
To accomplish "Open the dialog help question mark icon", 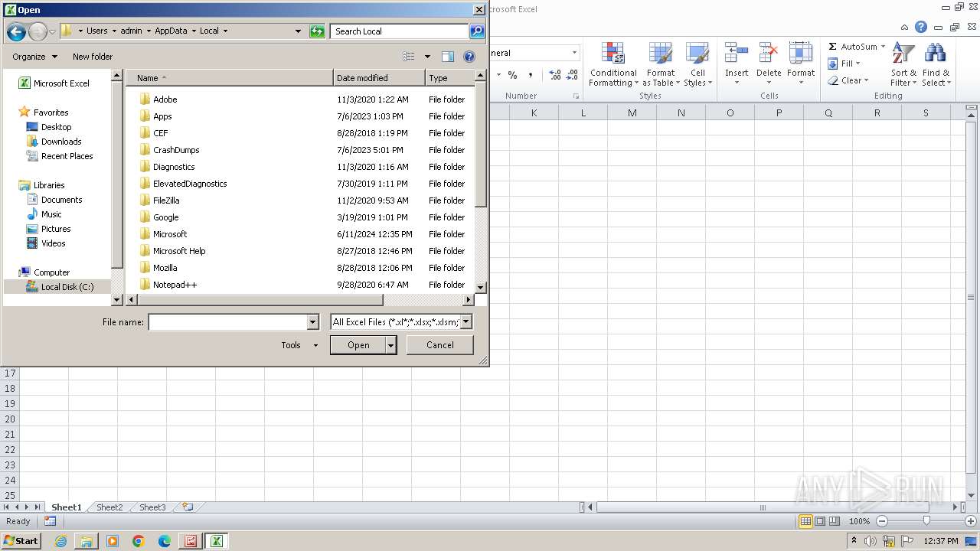I will (x=469, y=57).
